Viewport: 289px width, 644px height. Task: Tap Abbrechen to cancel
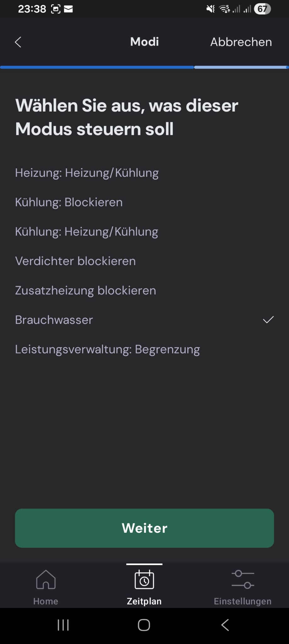[241, 42]
